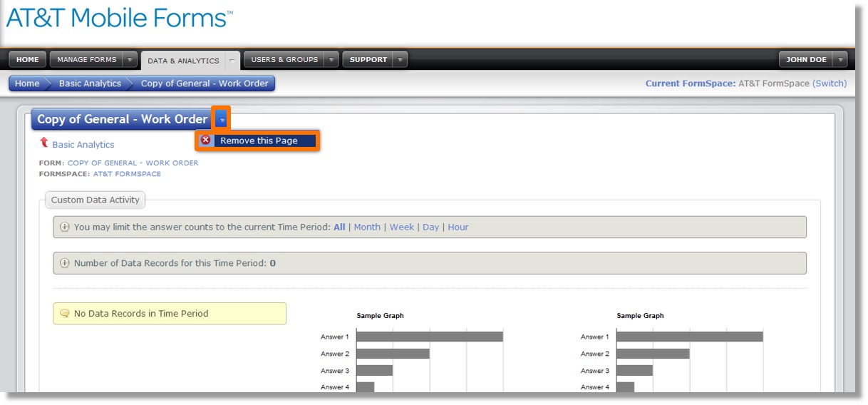868x405 pixels.
Task: Click the speech bubble icon in No Data notice
Action: click(x=65, y=313)
